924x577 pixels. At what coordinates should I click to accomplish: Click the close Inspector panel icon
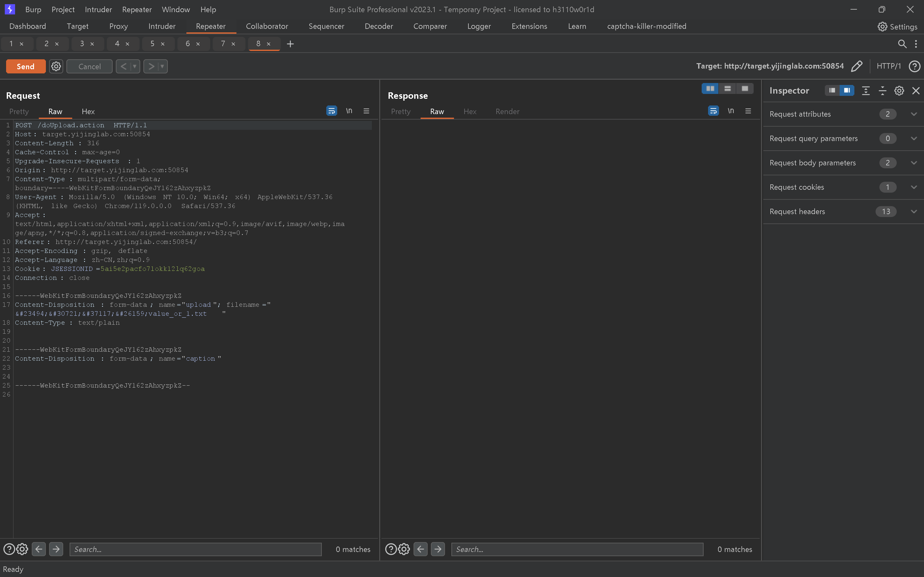[916, 90]
